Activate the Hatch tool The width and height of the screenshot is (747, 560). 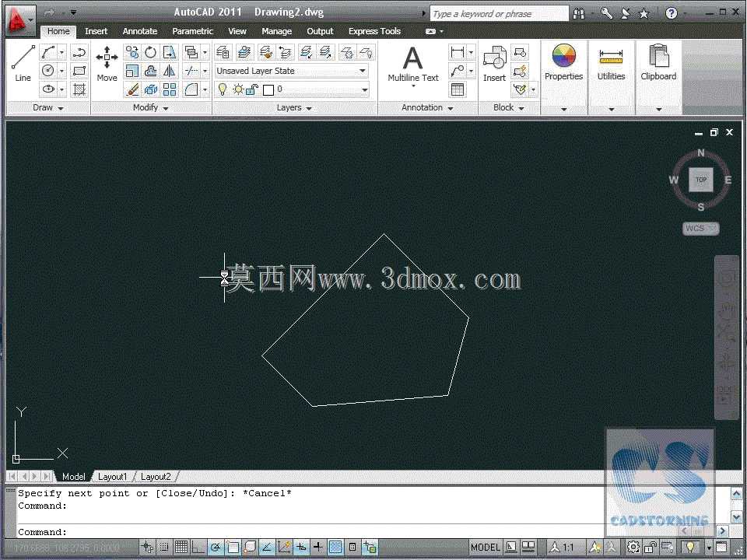pos(79,89)
